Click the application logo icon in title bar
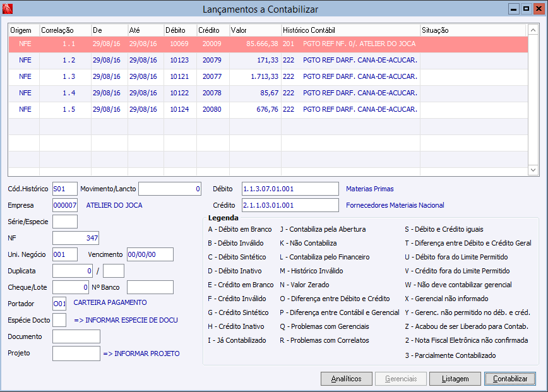The height and width of the screenshot is (392, 548). click(8, 9)
